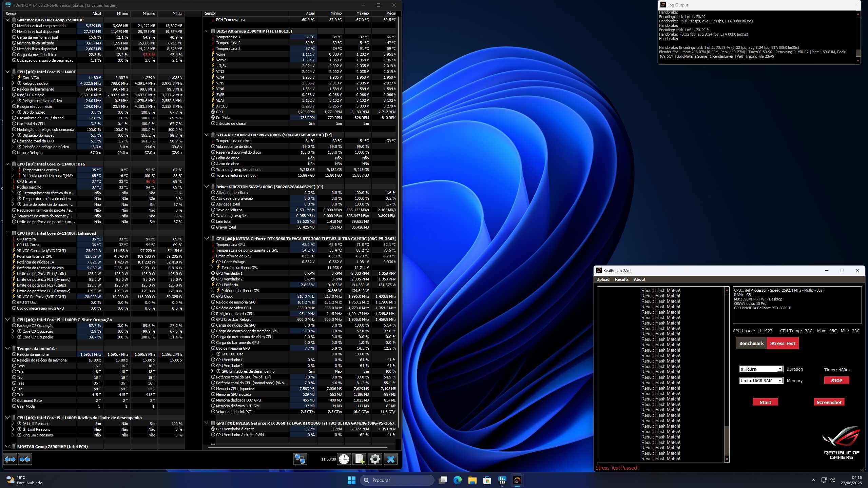The image size is (868, 488).
Task: Click the expand columns arrows icon in HWiNFO
Action: [10, 459]
